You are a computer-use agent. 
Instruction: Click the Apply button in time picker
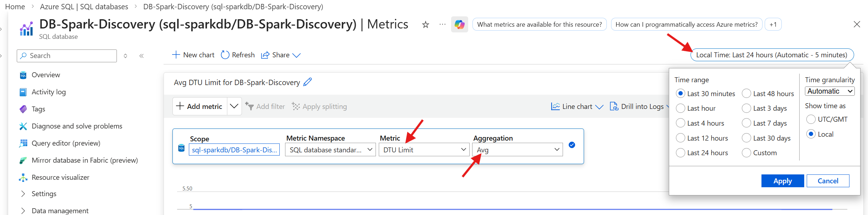[x=782, y=181]
